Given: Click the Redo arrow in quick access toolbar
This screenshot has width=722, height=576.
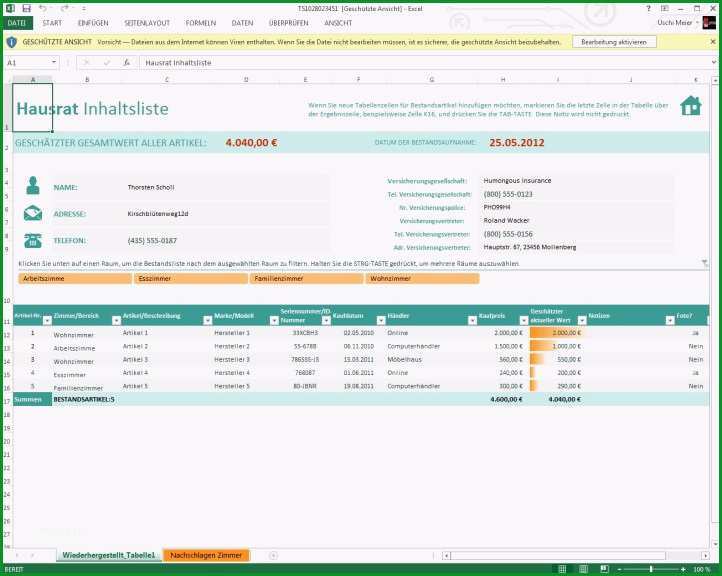Looking at the screenshot, I should 65,8.
